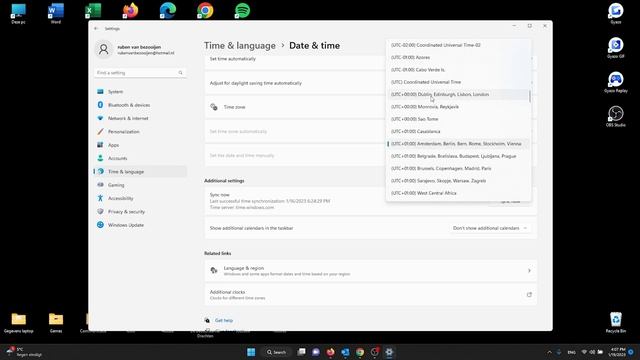Click chevron on Language & region row
The width and height of the screenshot is (640, 360).
pyautogui.click(x=529, y=271)
